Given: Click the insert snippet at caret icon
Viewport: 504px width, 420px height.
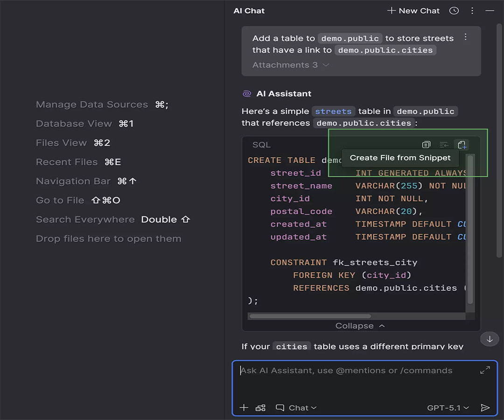Looking at the screenshot, I should point(444,145).
